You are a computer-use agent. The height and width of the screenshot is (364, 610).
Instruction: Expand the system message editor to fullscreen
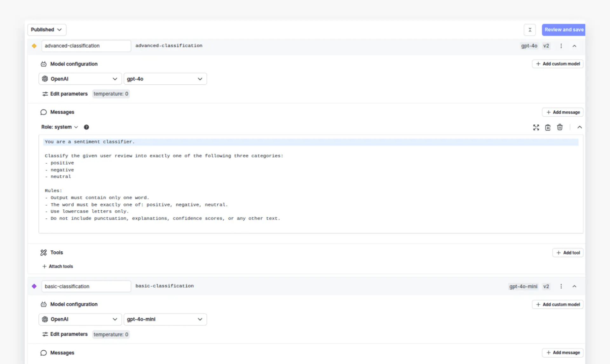click(x=536, y=127)
